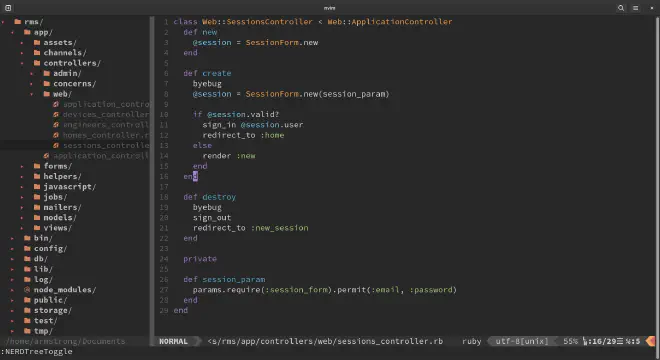Click the admin folder icon
660x360 pixels.
coord(47,73)
